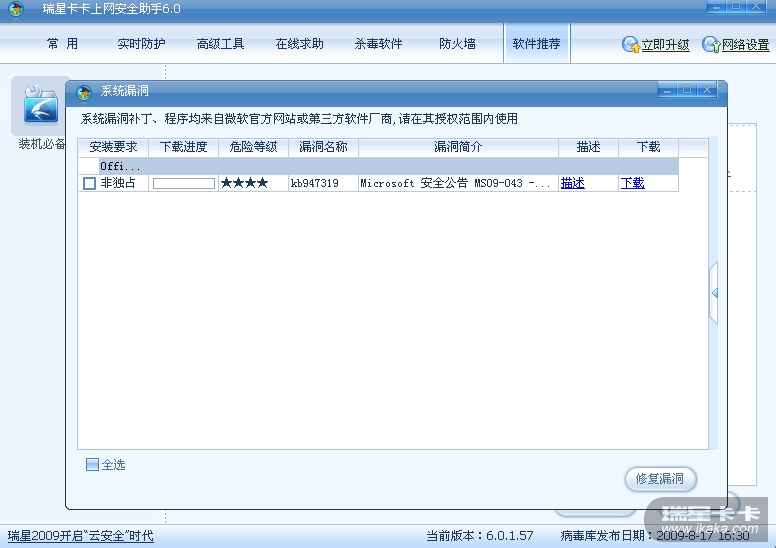Select the 软件推荐 tab
This screenshot has width=776, height=548.
click(536, 44)
